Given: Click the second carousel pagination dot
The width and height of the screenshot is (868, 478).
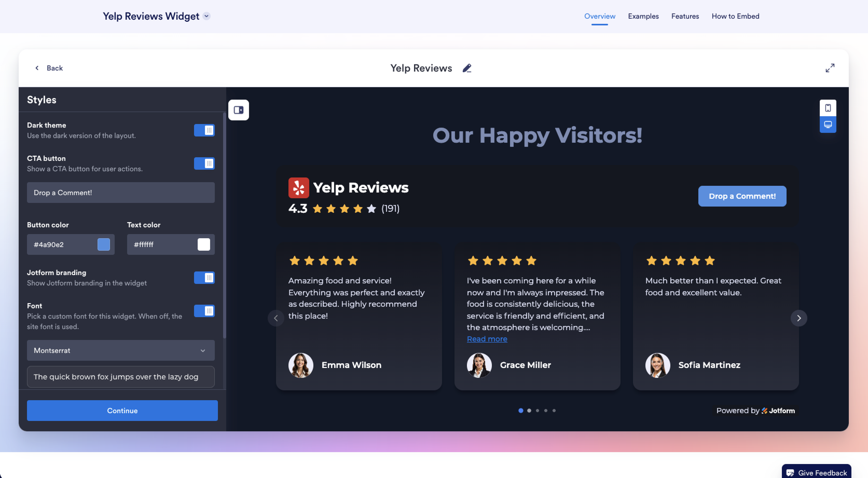Looking at the screenshot, I should tap(529, 410).
